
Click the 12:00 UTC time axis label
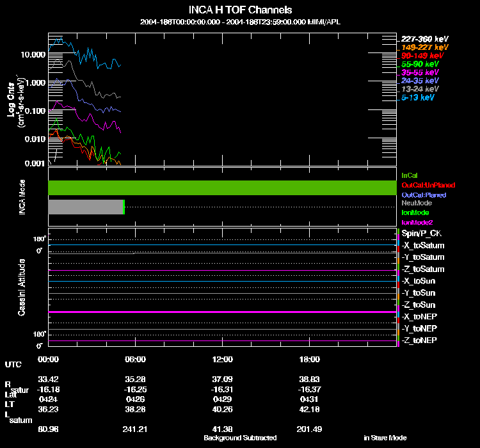click(223, 359)
